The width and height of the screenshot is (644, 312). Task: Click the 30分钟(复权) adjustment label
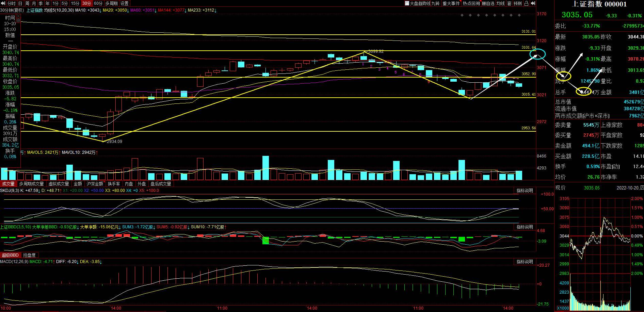click(x=12, y=10)
